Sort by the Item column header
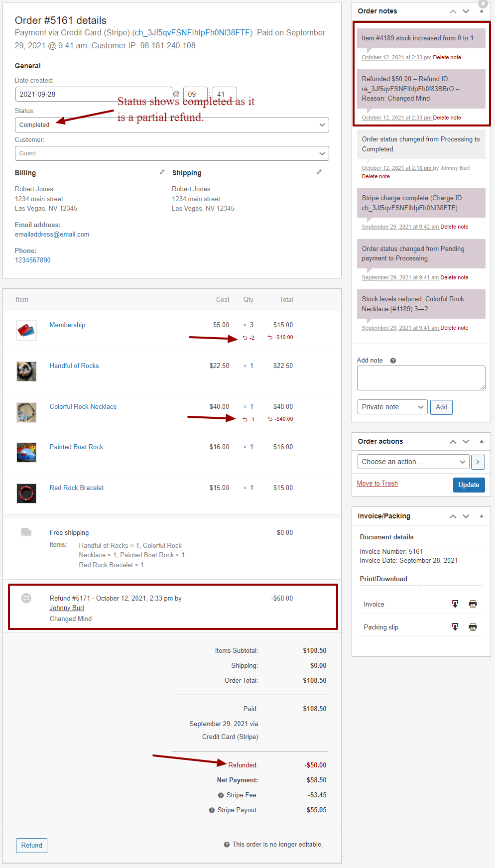Viewport: 495px width, 868px height. pos(22,300)
